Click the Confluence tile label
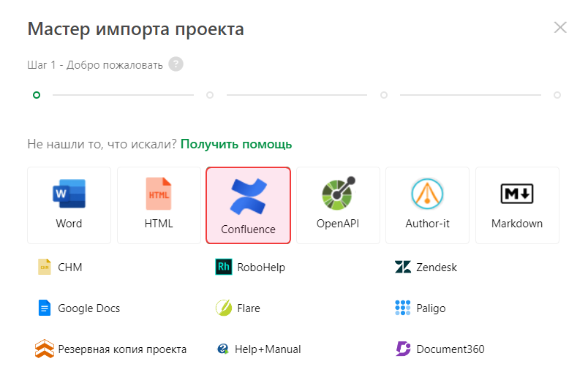Screen dimensions: 588x383 click(248, 229)
